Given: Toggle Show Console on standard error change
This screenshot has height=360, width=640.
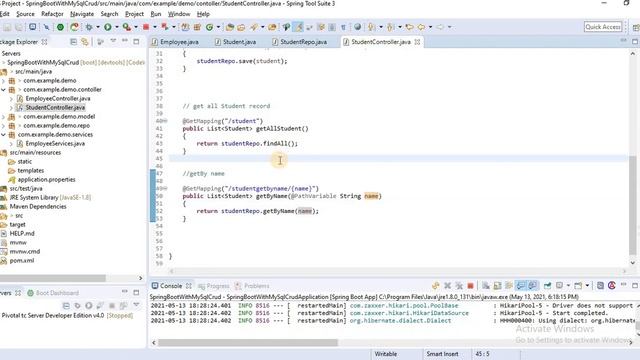Looking at the screenshot, I should coord(533,286).
